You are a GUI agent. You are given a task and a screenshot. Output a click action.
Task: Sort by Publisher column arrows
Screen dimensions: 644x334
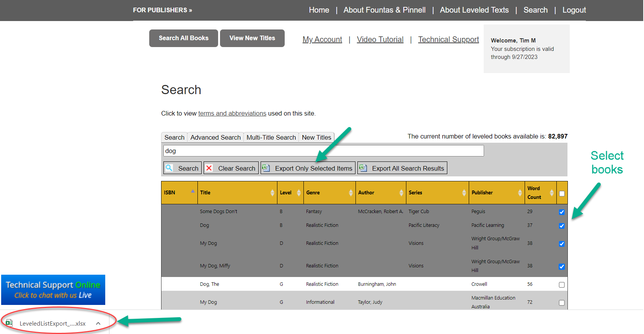point(520,193)
